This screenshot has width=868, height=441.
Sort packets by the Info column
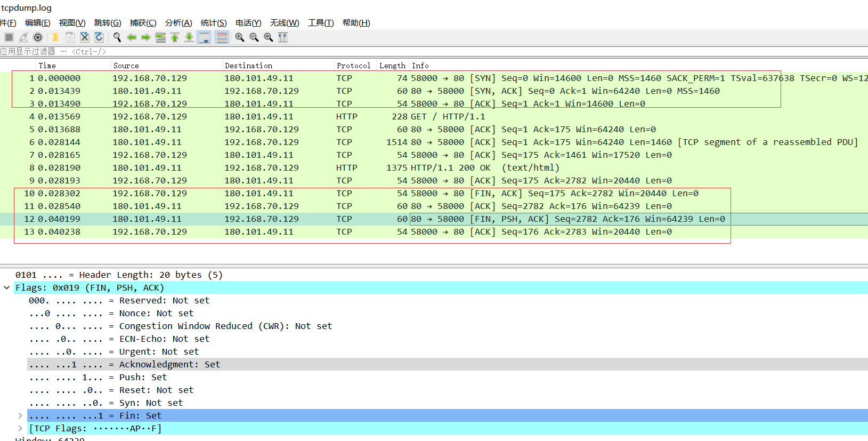[638, 66]
